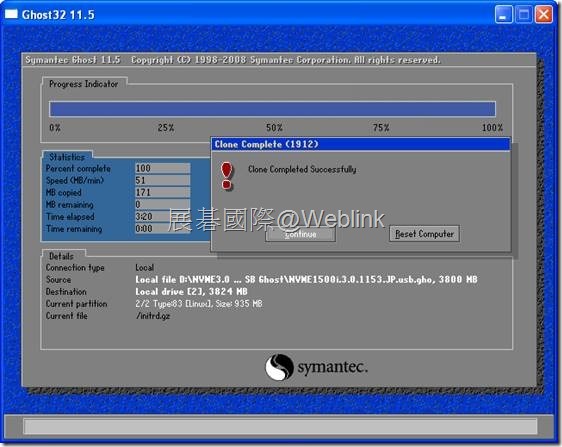Click the full progress indicator bar
The height and width of the screenshot is (447, 562).
pyautogui.click(x=272, y=109)
